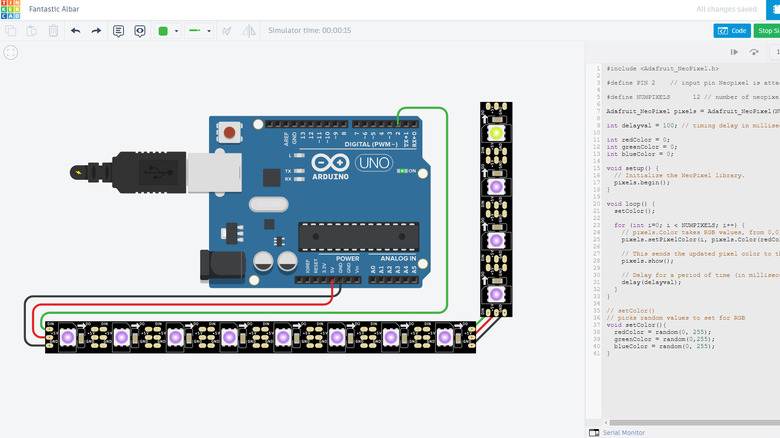This screenshot has width=780, height=438.
Task: Click the delete trash icon
Action: 51,31
